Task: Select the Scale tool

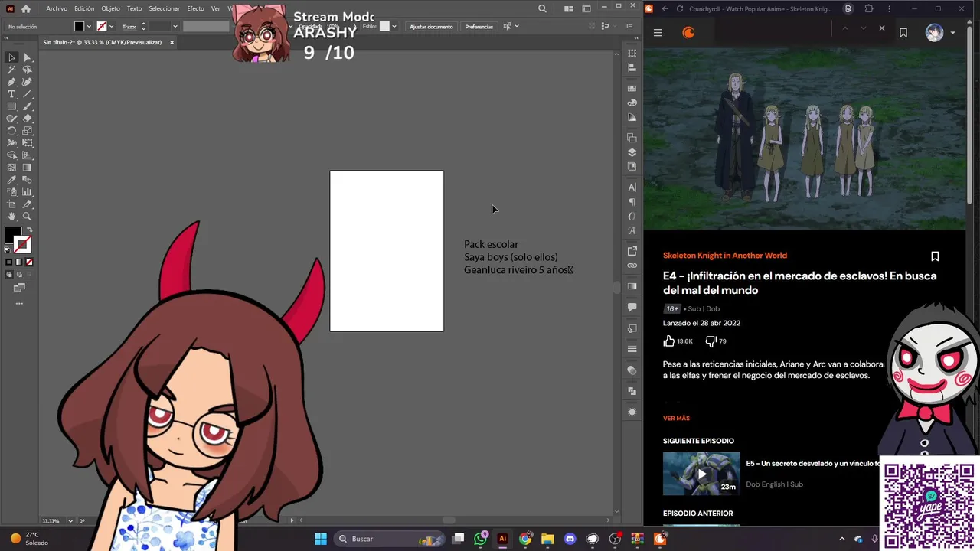Action: click(x=27, y=131)
